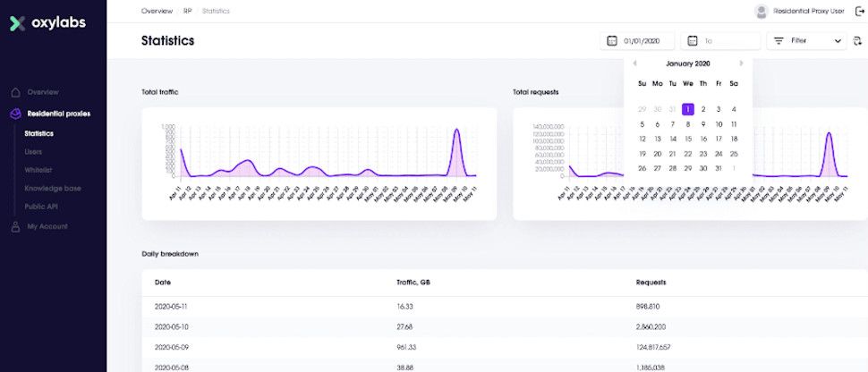
Task: Open the Filter dropdown
Action: [x=806, y=40]
